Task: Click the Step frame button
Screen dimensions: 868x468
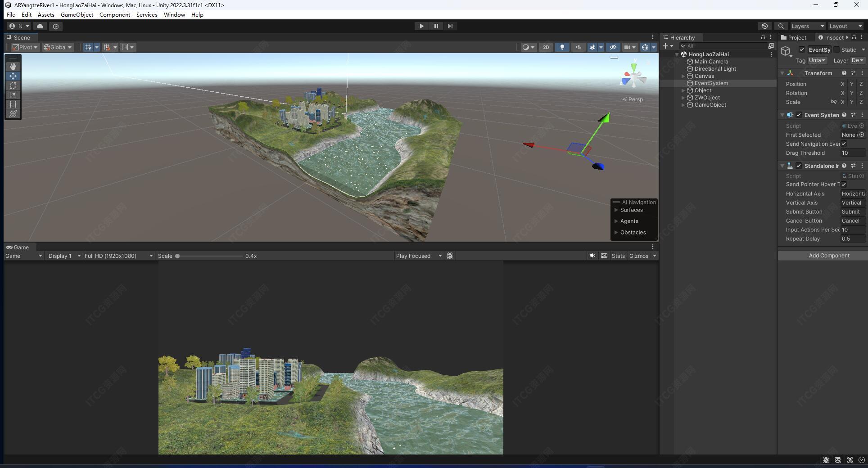Action: (x=450, y=26)
